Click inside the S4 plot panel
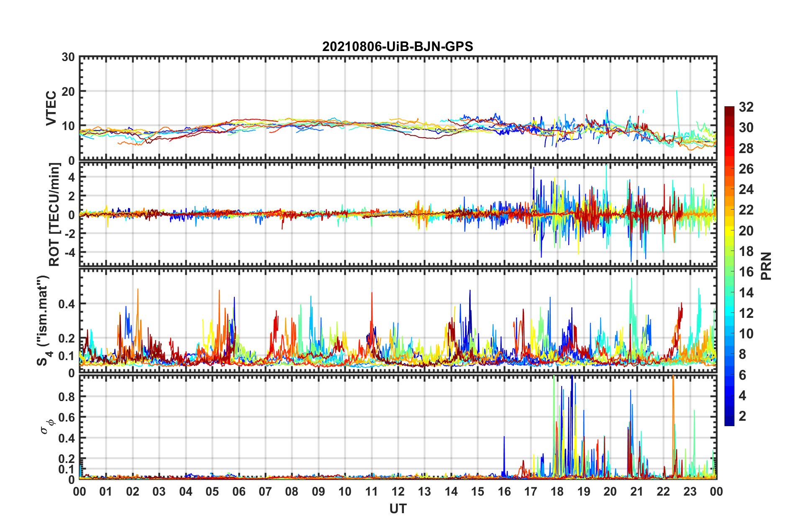This screenshot has height=532, width=796. point(398,320)
